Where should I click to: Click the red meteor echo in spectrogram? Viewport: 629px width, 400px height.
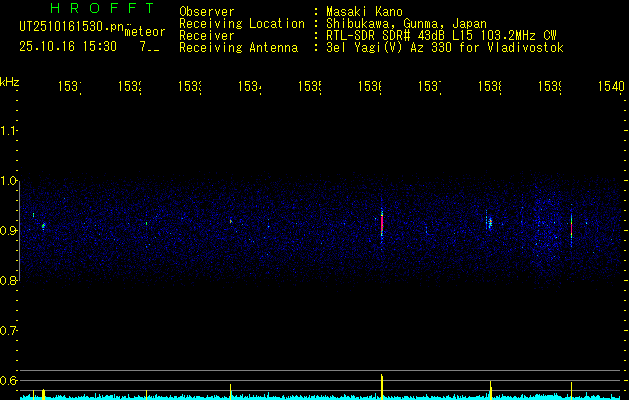[382, 223]
